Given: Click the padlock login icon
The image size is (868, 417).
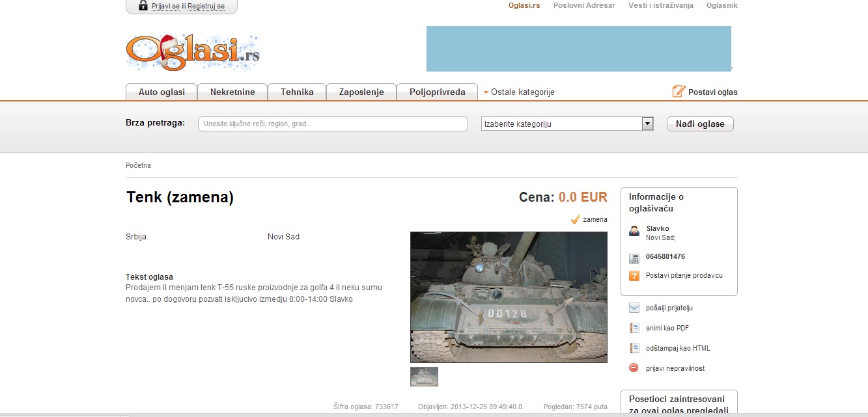Looking at the screenshot, I should (x=143, y=6).
